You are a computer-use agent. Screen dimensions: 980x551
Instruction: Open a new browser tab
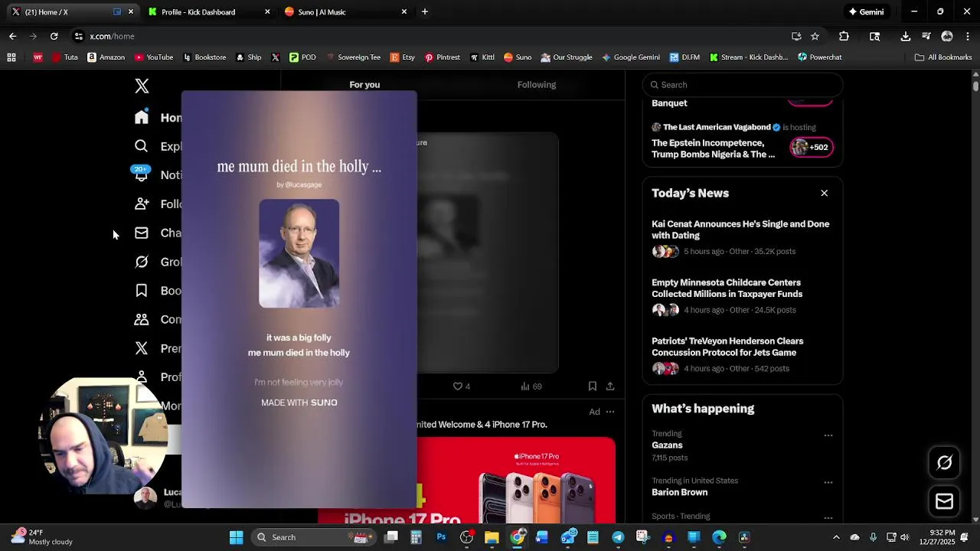click(425, 11)
